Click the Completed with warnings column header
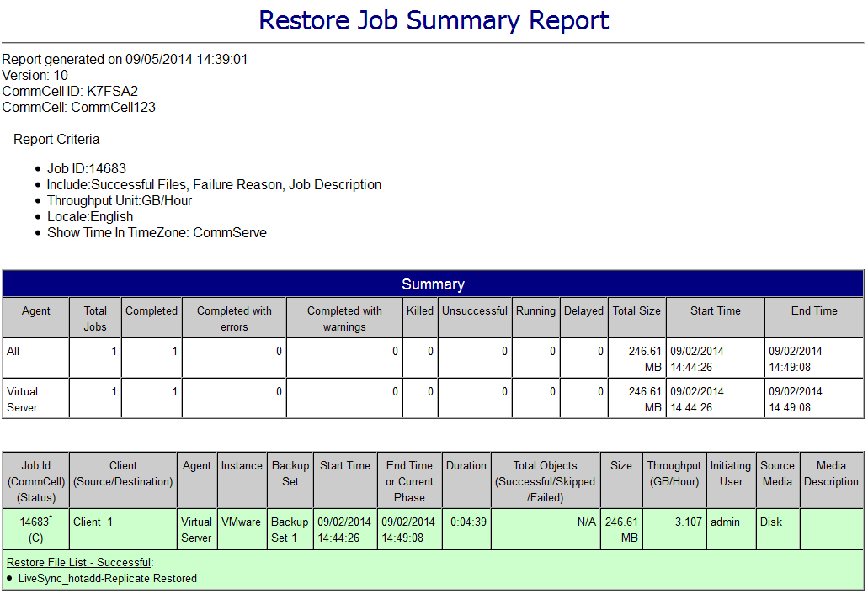868x594 pixels. pos(344,318)
